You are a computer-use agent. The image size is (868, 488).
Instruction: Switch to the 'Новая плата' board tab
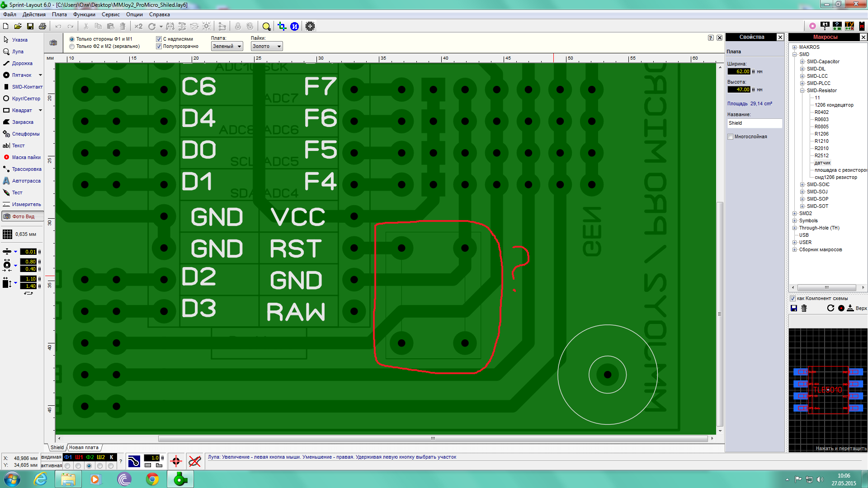pos(84,448)
